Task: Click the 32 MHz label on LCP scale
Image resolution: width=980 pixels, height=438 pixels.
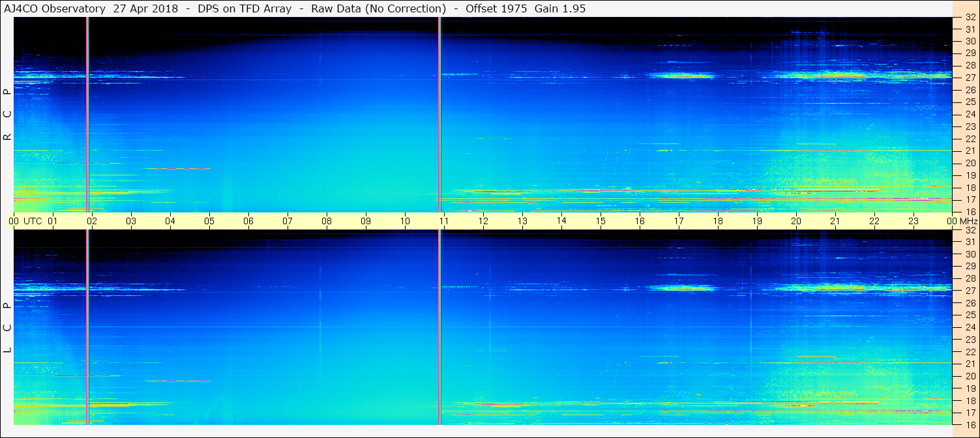Action: point(970,229)
